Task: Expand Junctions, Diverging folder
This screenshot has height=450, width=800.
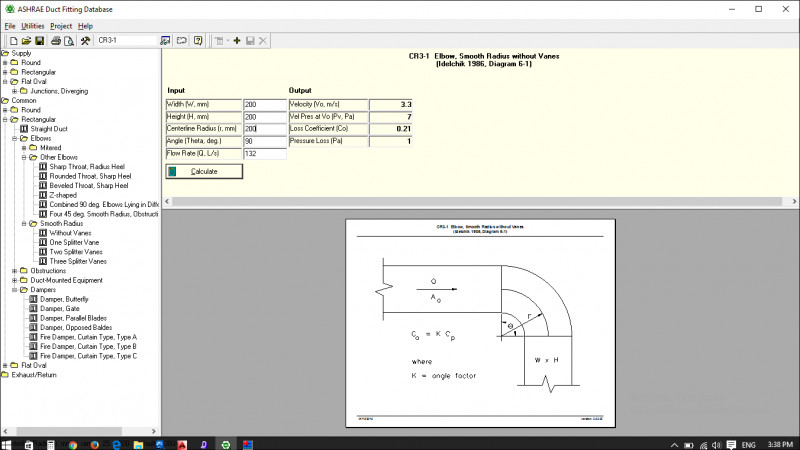Action: pos(15,91)
